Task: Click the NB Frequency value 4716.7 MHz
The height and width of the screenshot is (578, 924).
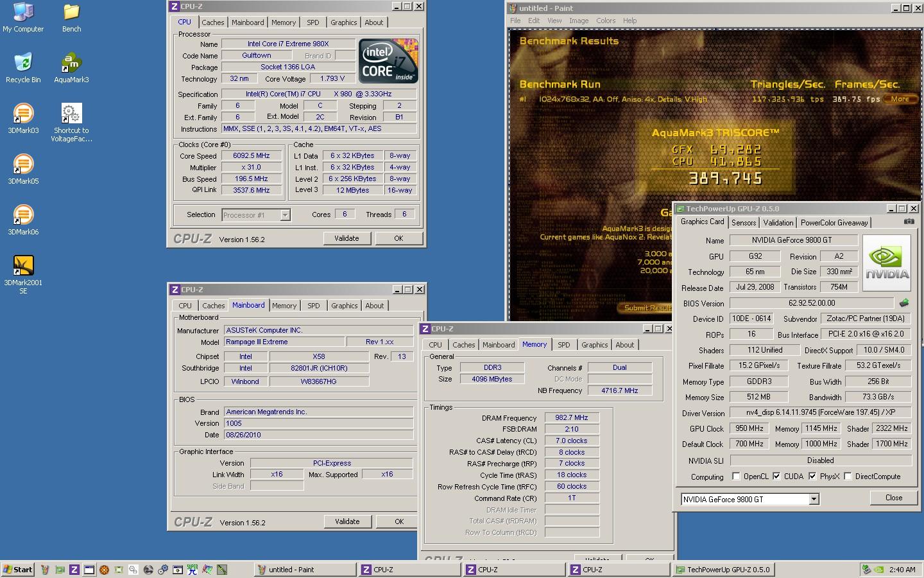Action: [x=620, y=390]
